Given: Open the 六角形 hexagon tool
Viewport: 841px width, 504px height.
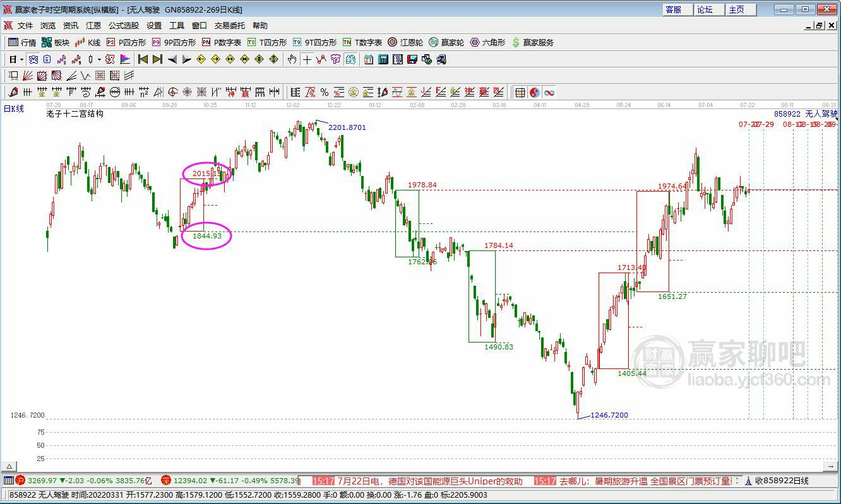Looking at the screenshot, I should 487,42.
